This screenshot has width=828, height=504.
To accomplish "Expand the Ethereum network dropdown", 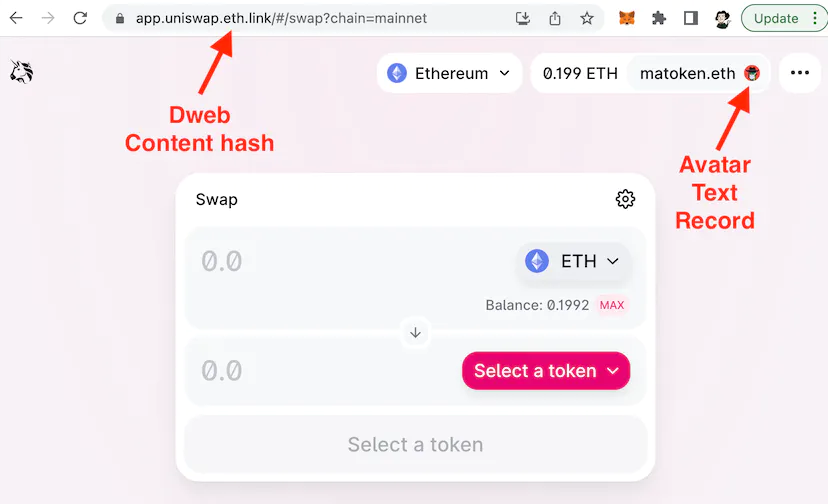I will tap(449, 73).
